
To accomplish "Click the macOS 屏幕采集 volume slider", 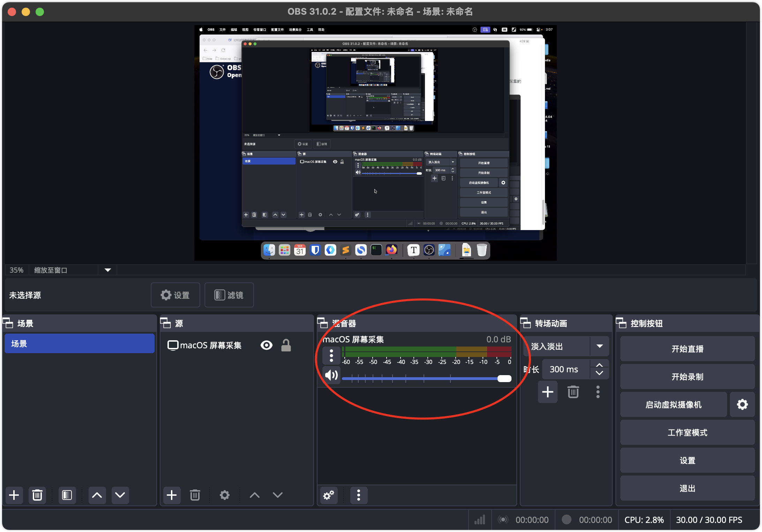I will (426, 379).
